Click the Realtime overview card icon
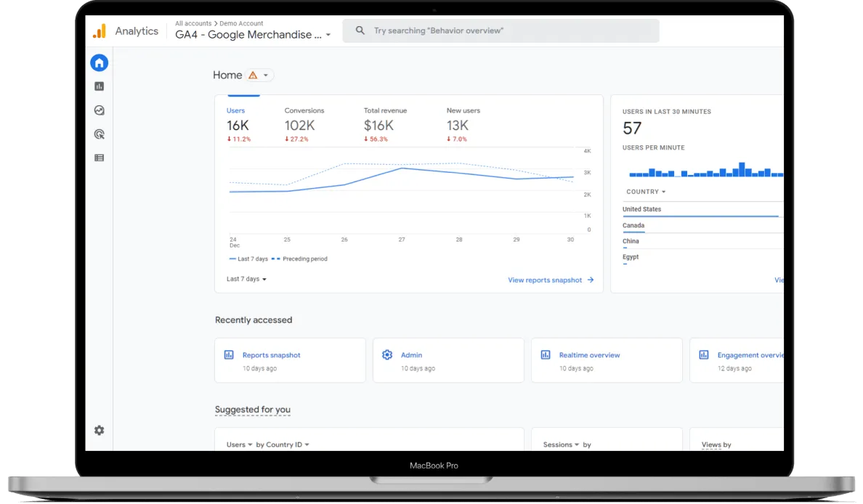The height and width of the screenshot is (504, 863). point(546,355)
